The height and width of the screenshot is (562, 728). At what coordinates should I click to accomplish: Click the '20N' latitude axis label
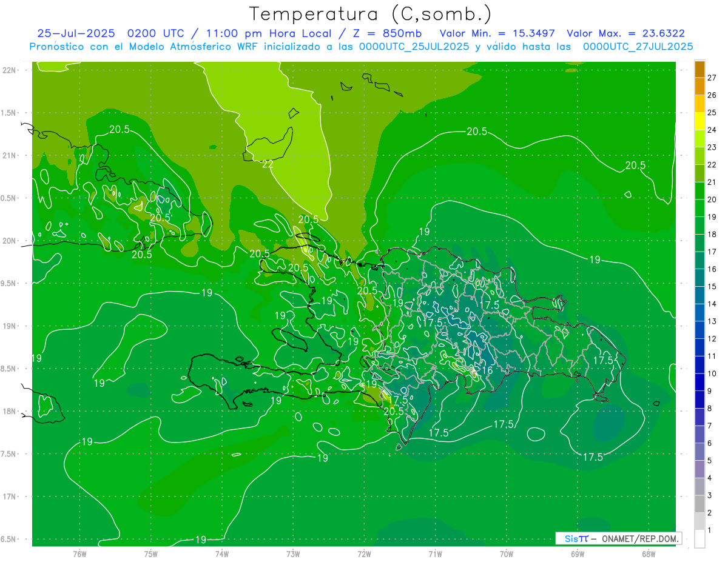10,241
